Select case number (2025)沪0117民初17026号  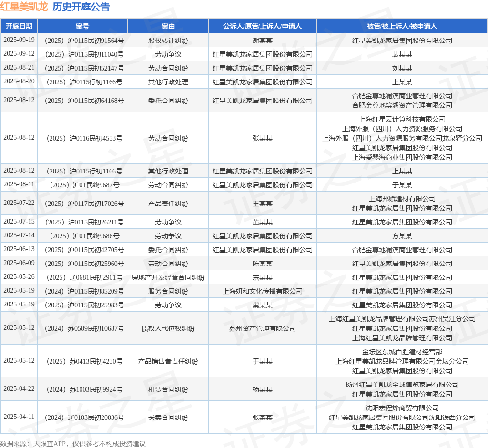coord(82,204)
